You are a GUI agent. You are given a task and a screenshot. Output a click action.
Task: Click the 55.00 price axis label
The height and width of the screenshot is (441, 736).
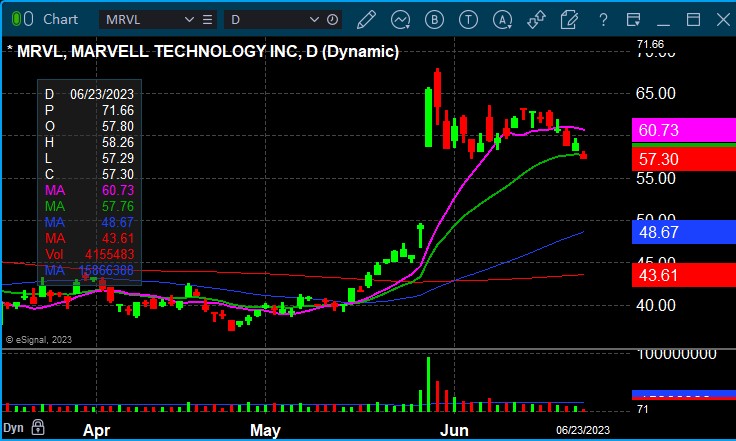(x=655, y=178)
